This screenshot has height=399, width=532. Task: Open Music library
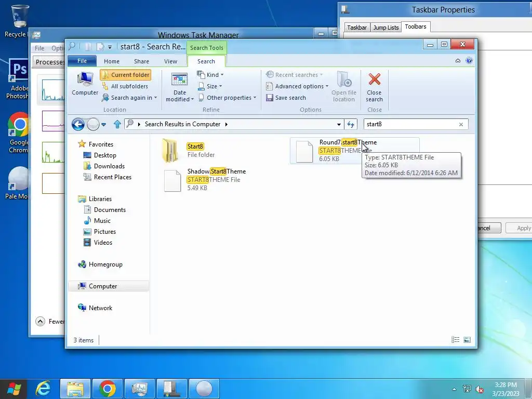pyautogui.click(x=102, y=220)
